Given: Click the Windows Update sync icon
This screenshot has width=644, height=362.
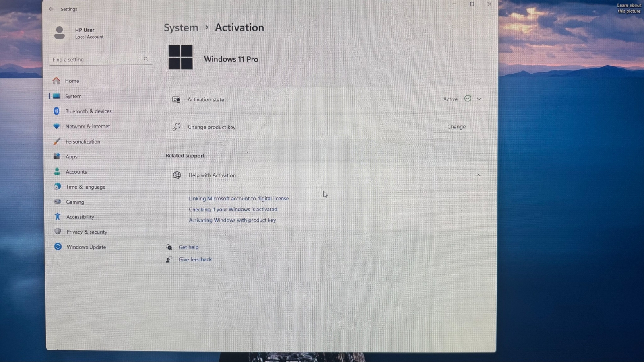Looking at the screenshot, I should 58,247.
